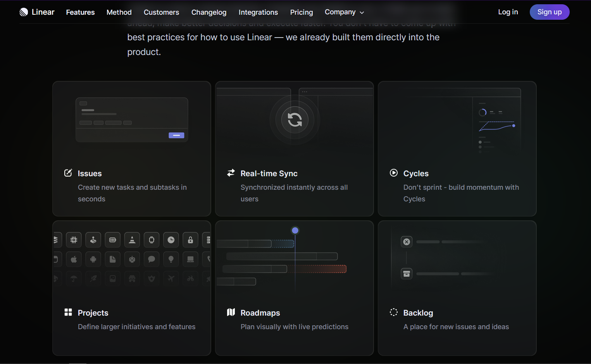Image resolution: width=591 pixels, height=364 pixels.
Task: Select the storefront project icon
Action: (132, 279)
